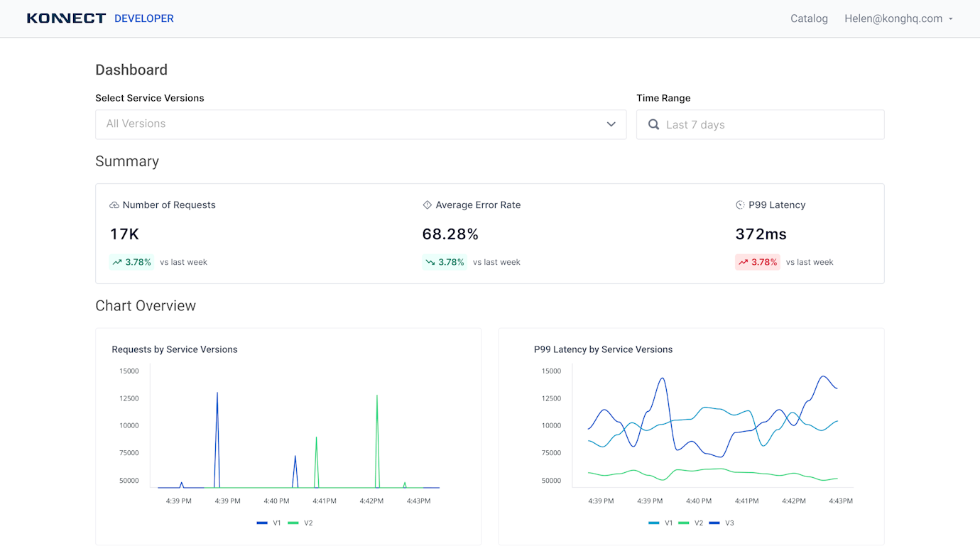The width and height of the screenshot is (980, 551).
Task: Click the red trend arrow in the latency badge
Action: pyautogui.click(x=743, y=261)
